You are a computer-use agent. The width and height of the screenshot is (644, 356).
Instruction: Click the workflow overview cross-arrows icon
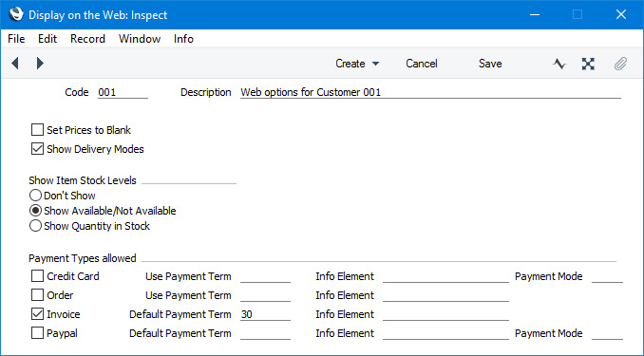click(x=588, y=64)
